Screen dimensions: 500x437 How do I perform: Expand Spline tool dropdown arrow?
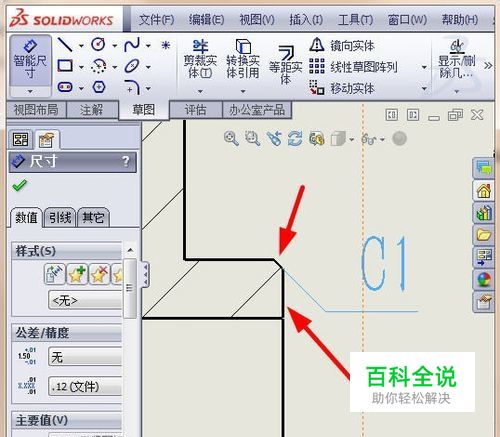(x=148, y=46)
